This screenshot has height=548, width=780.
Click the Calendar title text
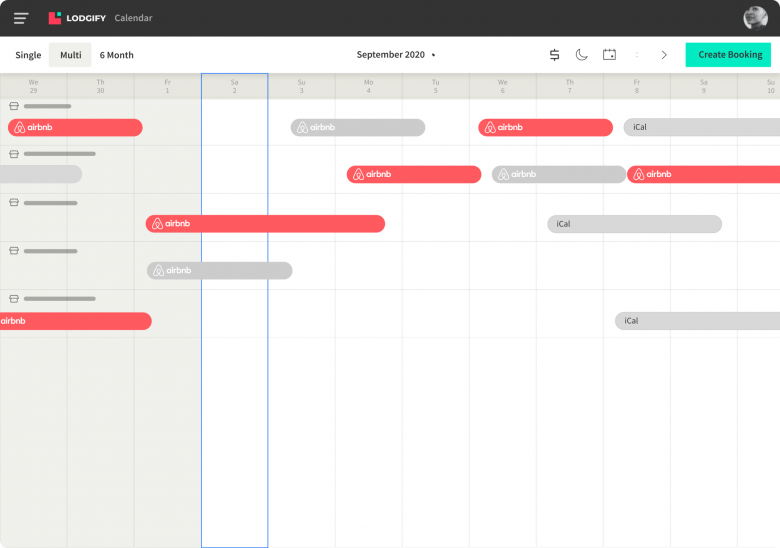pyautogui.click(x=133, y=18)
